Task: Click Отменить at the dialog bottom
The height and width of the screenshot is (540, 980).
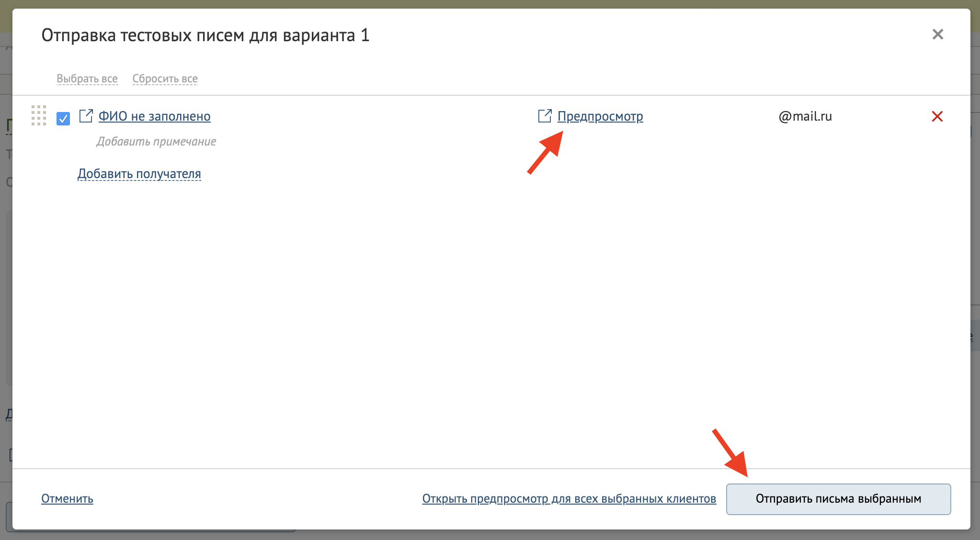Action: pos(67,499)
